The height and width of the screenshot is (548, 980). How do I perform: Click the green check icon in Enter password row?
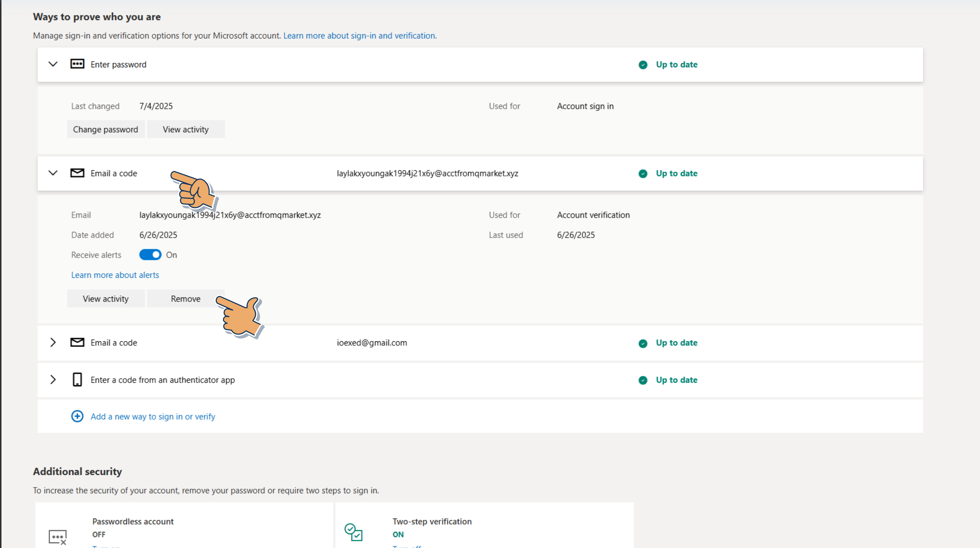[643, 65]
